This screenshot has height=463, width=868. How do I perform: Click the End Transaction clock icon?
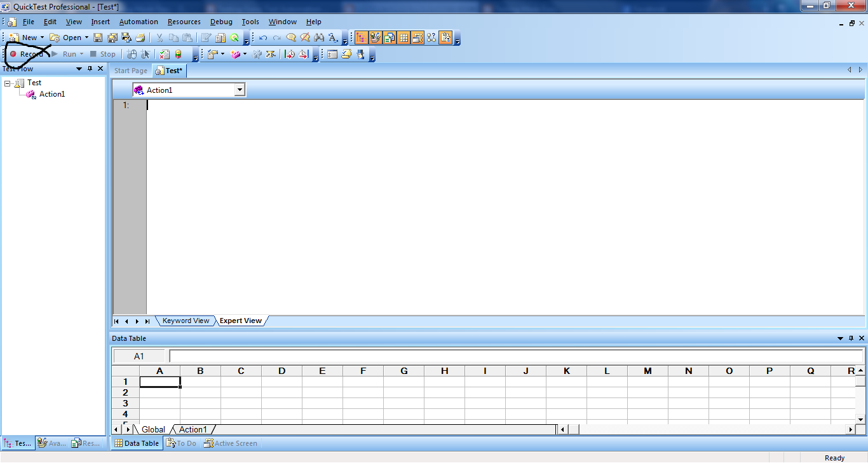[x=304, y=54]
